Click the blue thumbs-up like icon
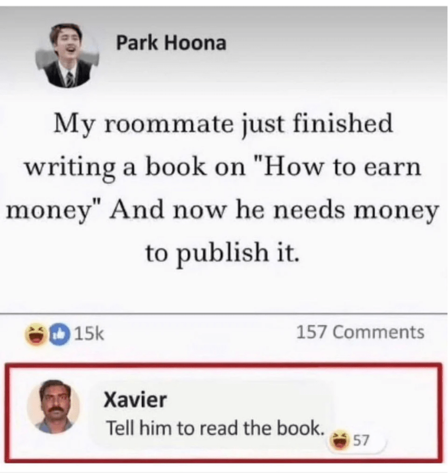448x476 pixels. click(60, 334)
